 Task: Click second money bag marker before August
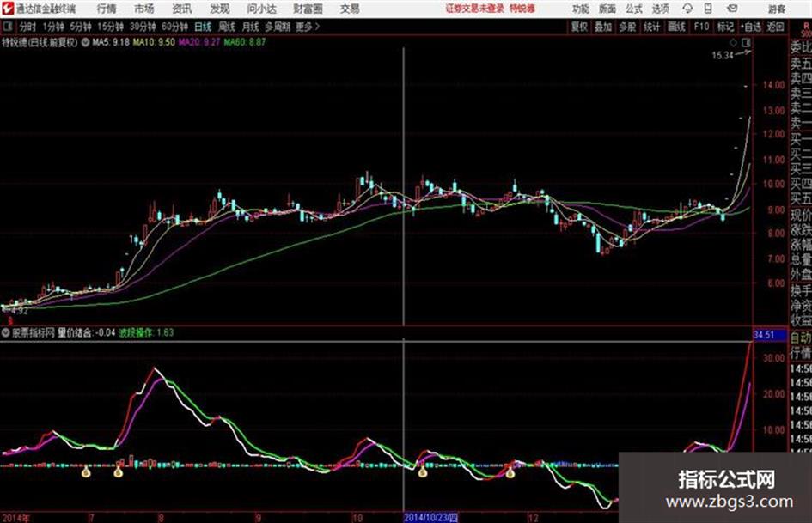(x=118, y=471)
